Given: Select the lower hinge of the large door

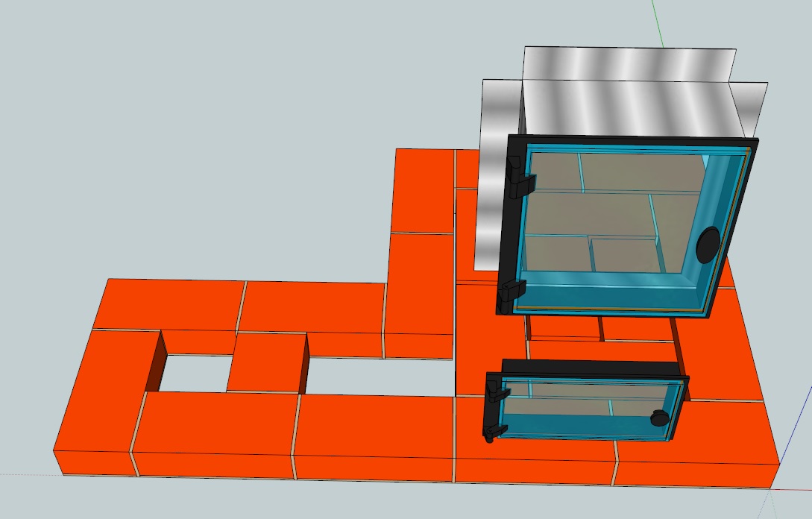Looking at the screenshot, I should (512, 292).
